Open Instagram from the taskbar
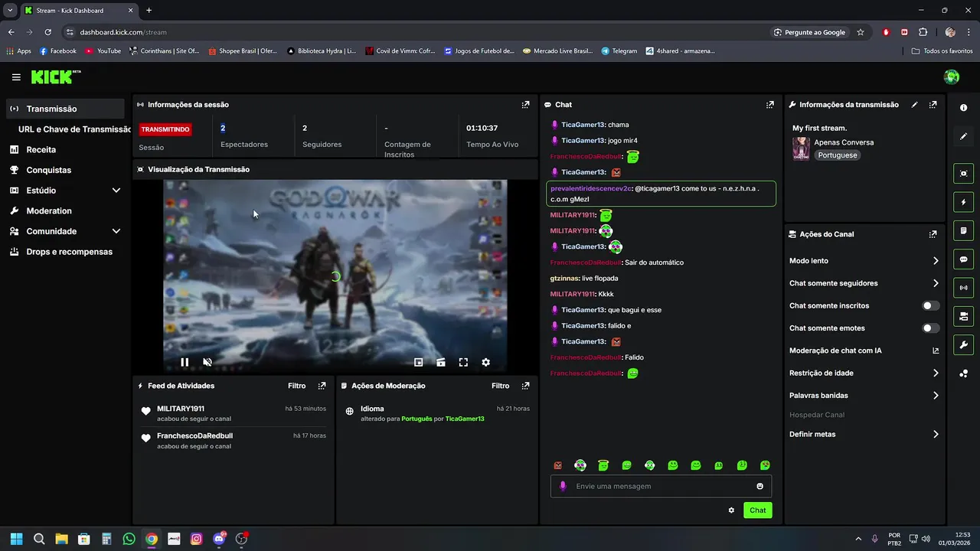The image size is (980, 551). pyautogui.click(x=196, y=539)
